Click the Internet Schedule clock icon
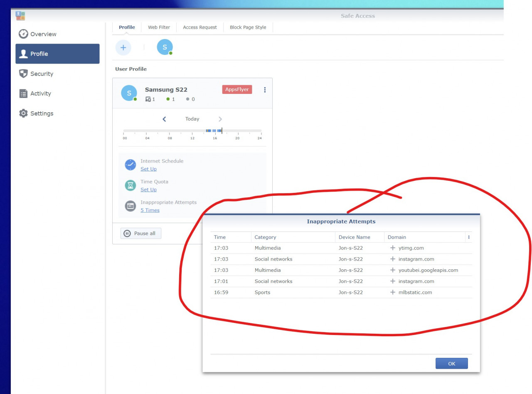This screenshot has width=532, height=394. tap(130, 165)
